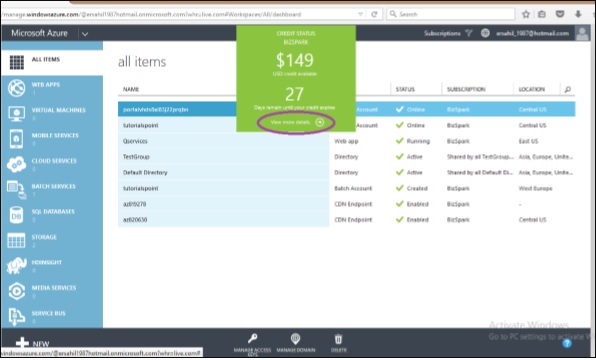
Task: Click View more details link
Action: [290, 122]
